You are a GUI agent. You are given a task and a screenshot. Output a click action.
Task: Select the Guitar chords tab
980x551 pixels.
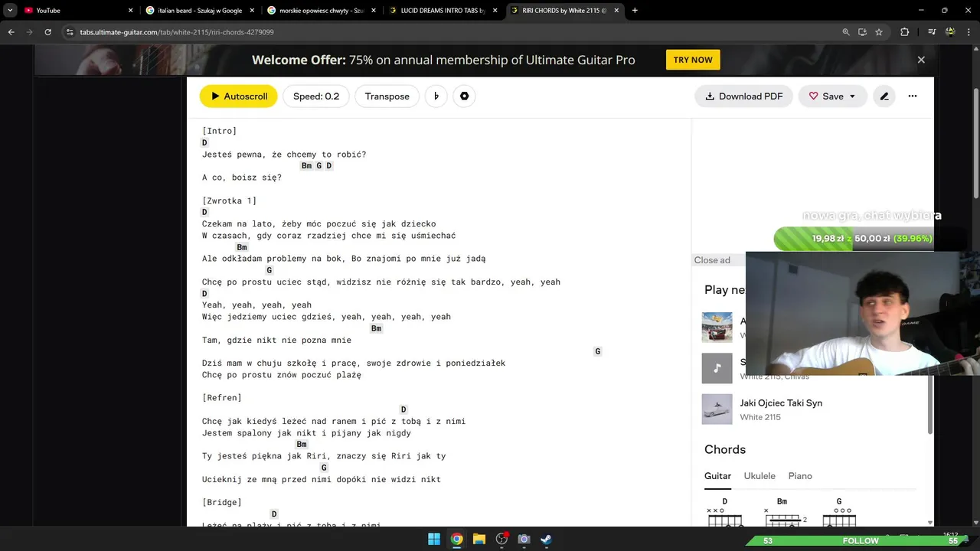pos(717,476)
